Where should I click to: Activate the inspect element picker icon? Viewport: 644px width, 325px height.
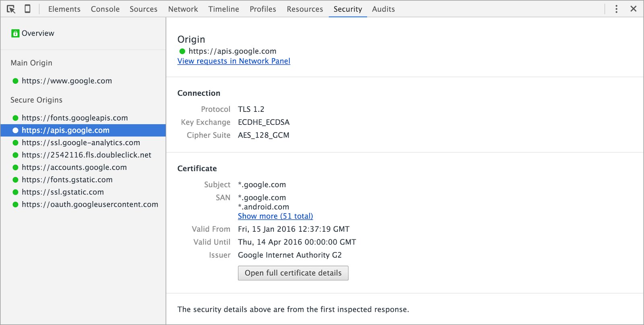click(x=11, y=9)
